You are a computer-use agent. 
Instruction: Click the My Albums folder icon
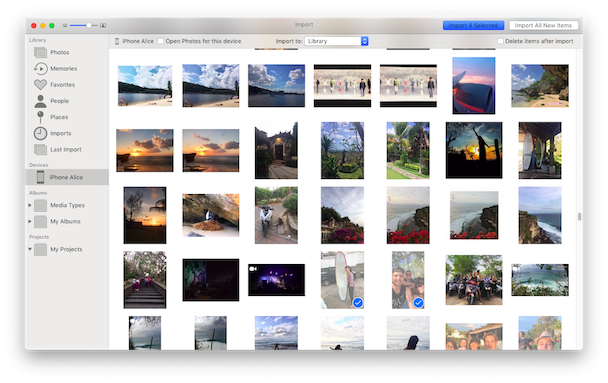point(40,222)
